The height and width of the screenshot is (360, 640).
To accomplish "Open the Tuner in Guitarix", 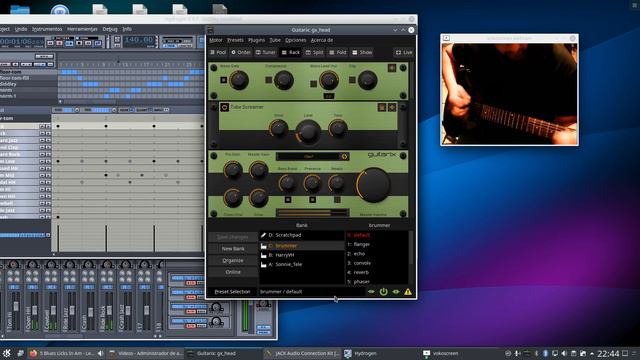I will pyautogui.click(x=266, y=52).
